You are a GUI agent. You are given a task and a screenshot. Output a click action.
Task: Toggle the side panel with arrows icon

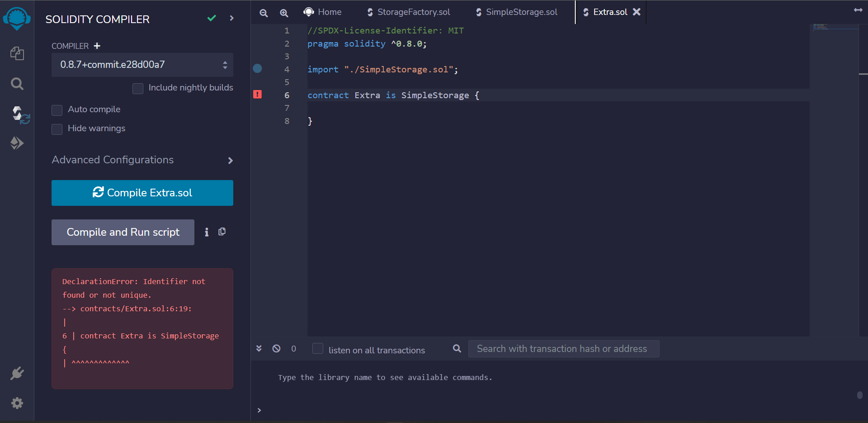[858, 10]
